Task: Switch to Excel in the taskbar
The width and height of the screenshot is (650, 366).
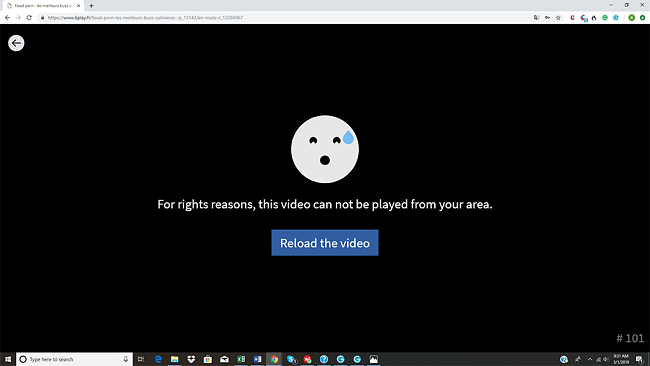Action: (x=241, y=359)
